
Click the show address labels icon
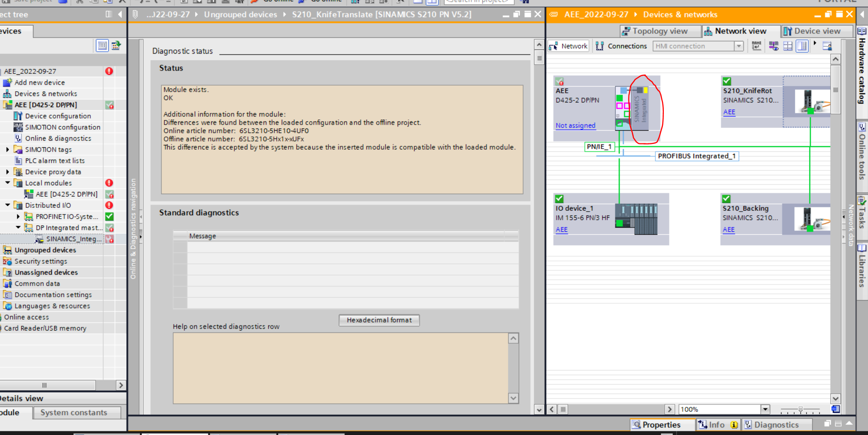coord(773,46)
